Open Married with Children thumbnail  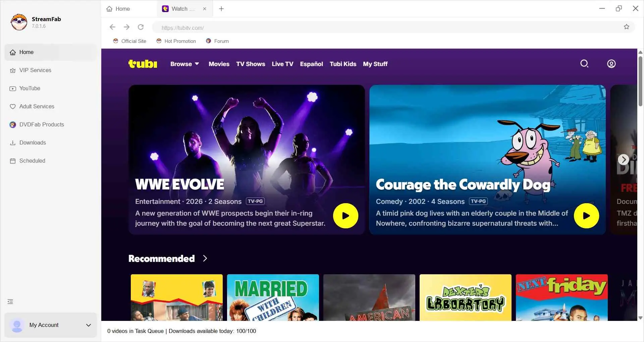pyautogui.click(x=273, y=298)
